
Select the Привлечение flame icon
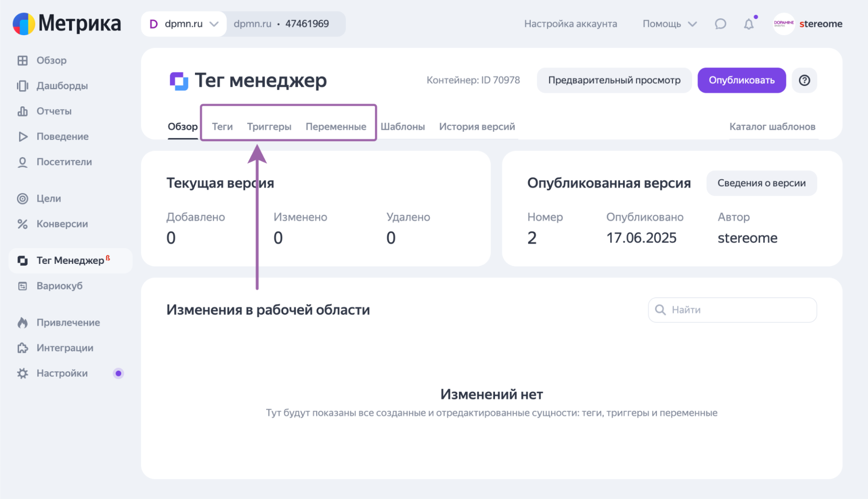coord(23,322)
